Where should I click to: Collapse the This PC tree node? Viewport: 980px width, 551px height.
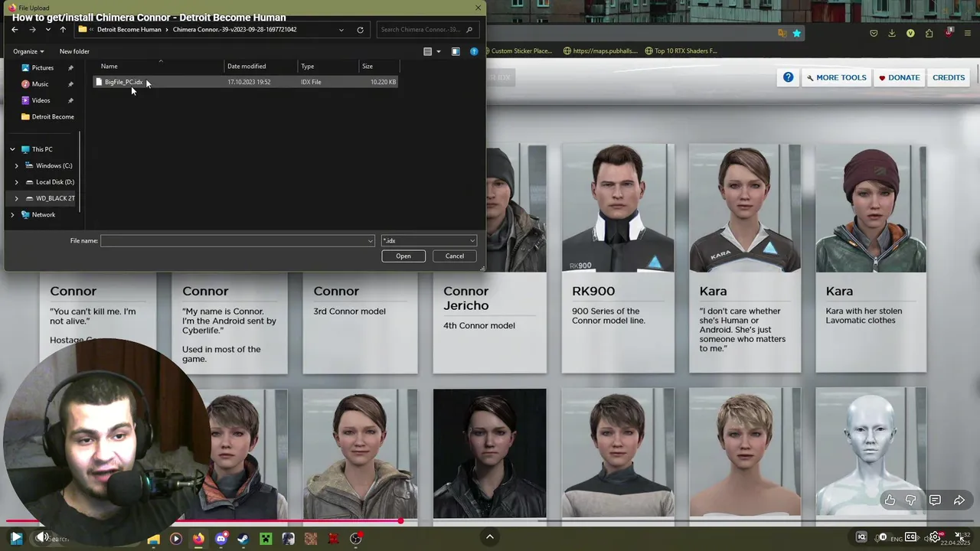click(12, 149)
